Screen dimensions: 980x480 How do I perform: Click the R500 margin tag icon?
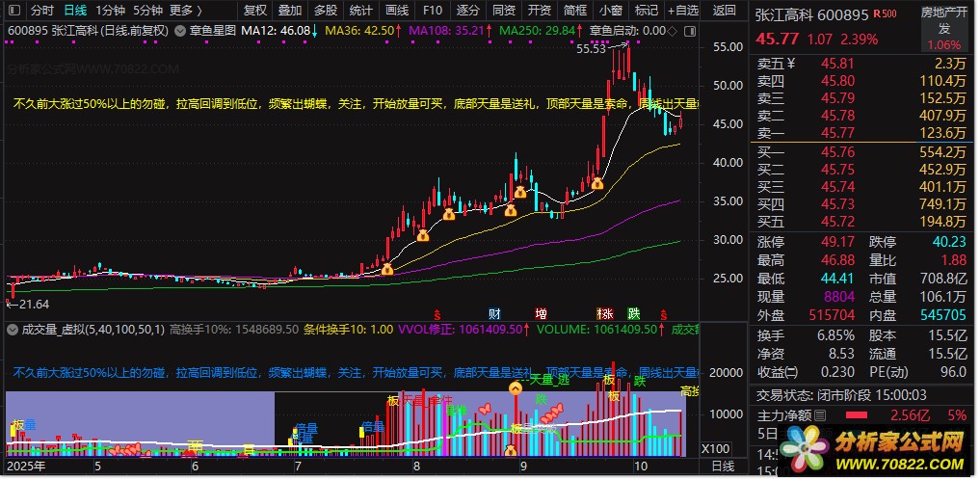885,13
